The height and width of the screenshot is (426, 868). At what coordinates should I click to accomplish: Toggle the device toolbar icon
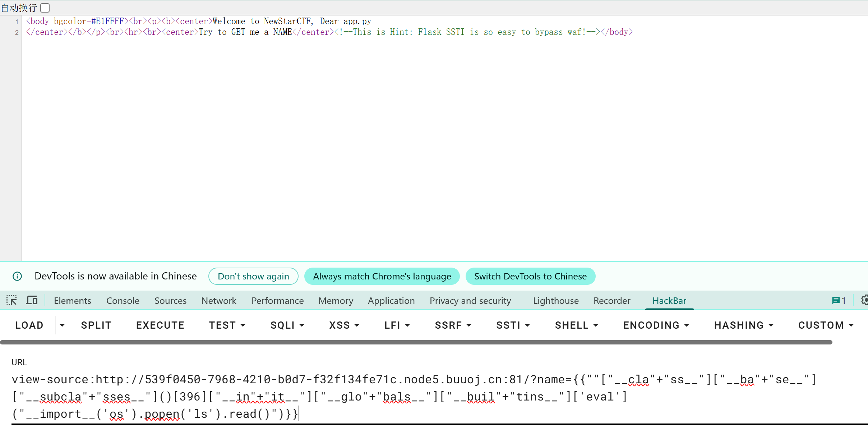[32, 300]
